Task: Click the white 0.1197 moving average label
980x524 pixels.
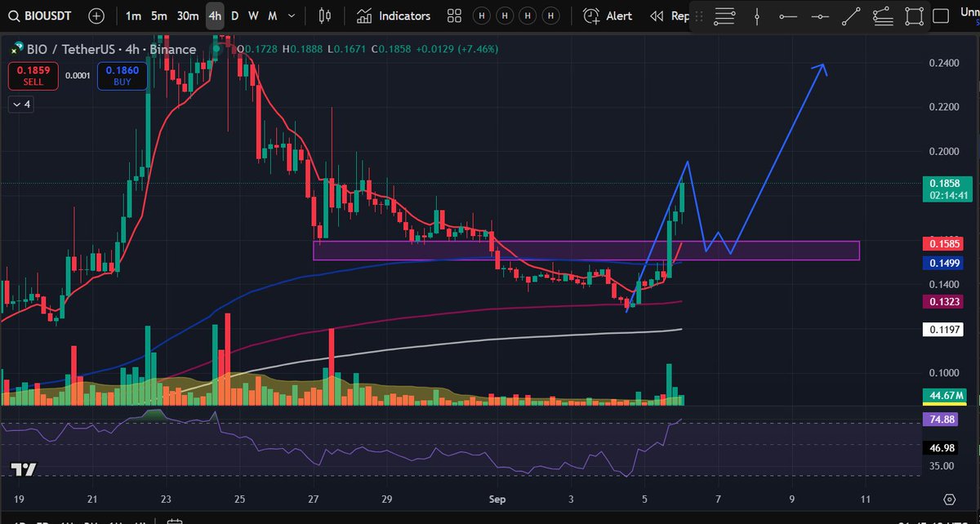Action: (943, 330)
